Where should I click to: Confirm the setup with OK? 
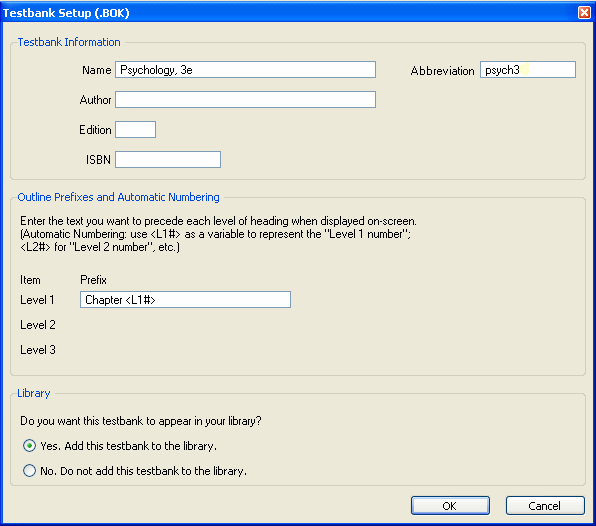450,506
